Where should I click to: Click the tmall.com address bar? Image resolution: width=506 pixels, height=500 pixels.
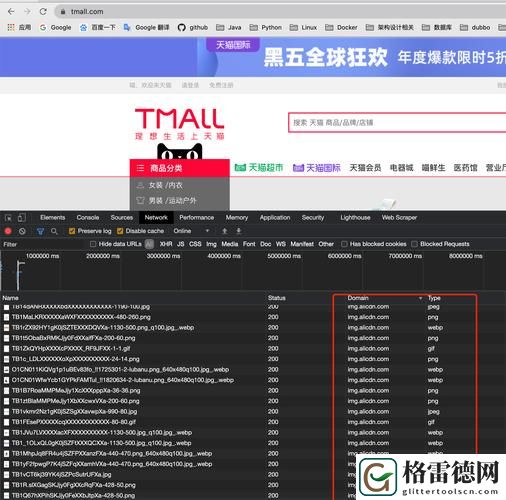(280, 12)
